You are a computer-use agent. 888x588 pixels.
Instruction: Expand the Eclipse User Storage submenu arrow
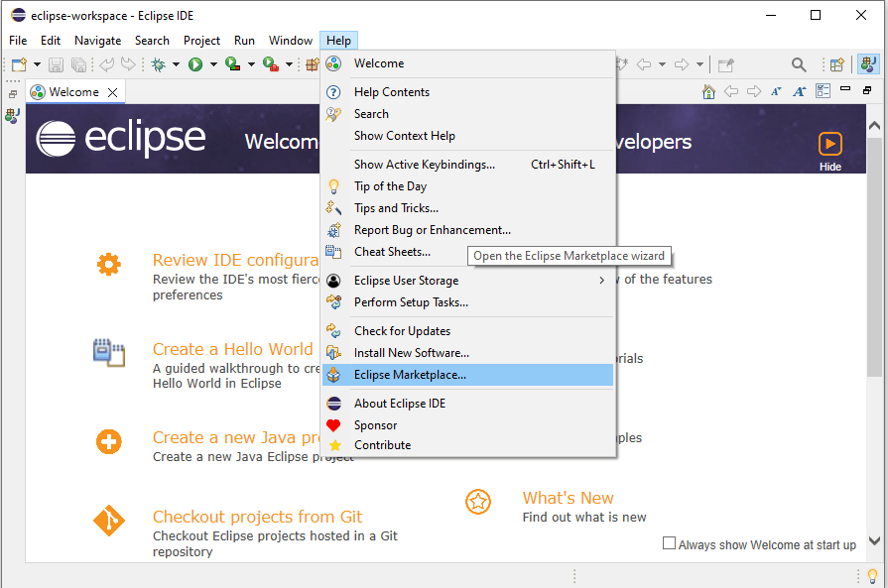pos(602,281)
